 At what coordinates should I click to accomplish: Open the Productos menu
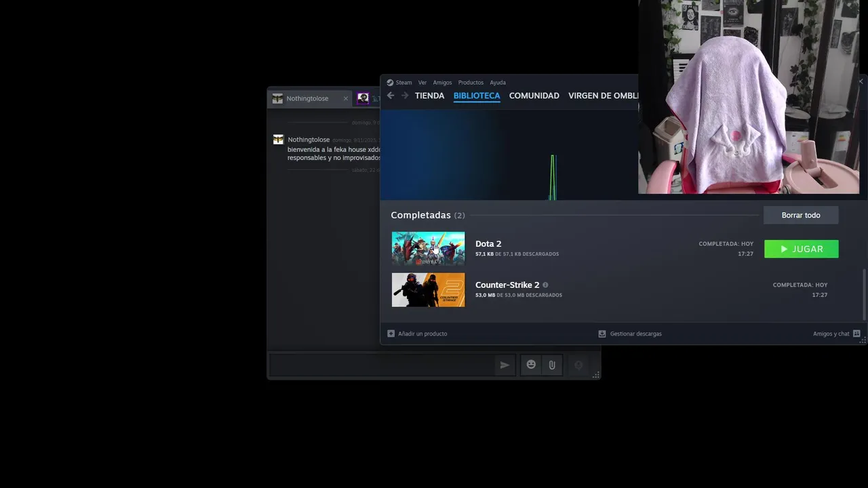click(471, 83)
